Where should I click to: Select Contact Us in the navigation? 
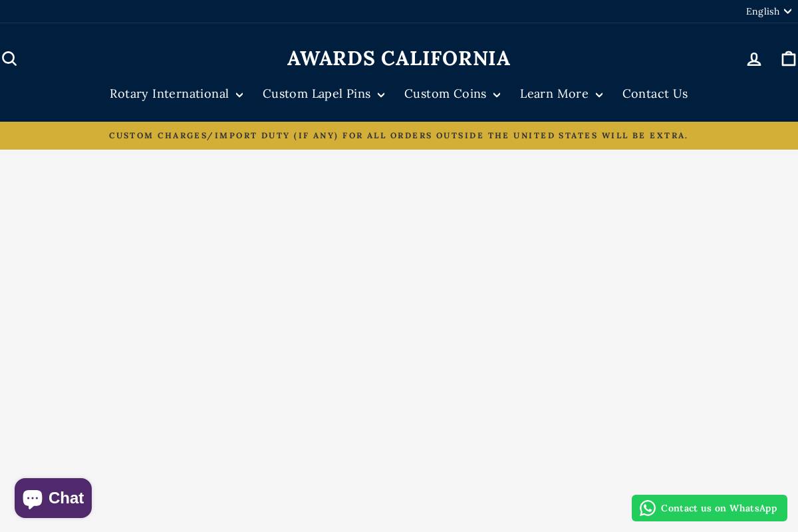coord(655,94)
